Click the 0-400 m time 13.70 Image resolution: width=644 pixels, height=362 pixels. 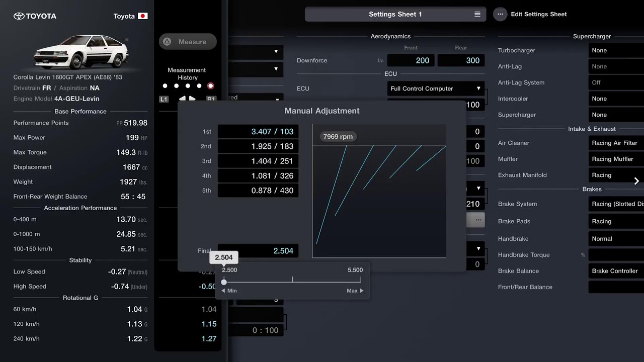tap(126, 219)
